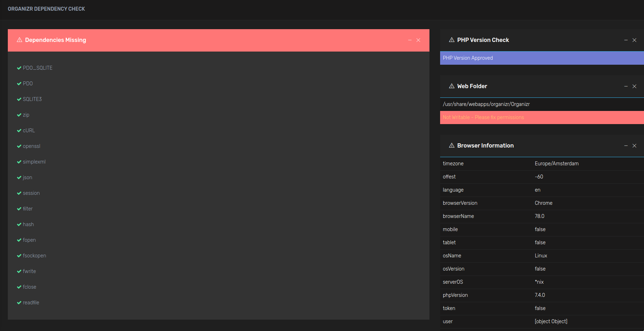Click the checkmark beside the fsockopen entry

pyautogui.click(x=19, y=255)
